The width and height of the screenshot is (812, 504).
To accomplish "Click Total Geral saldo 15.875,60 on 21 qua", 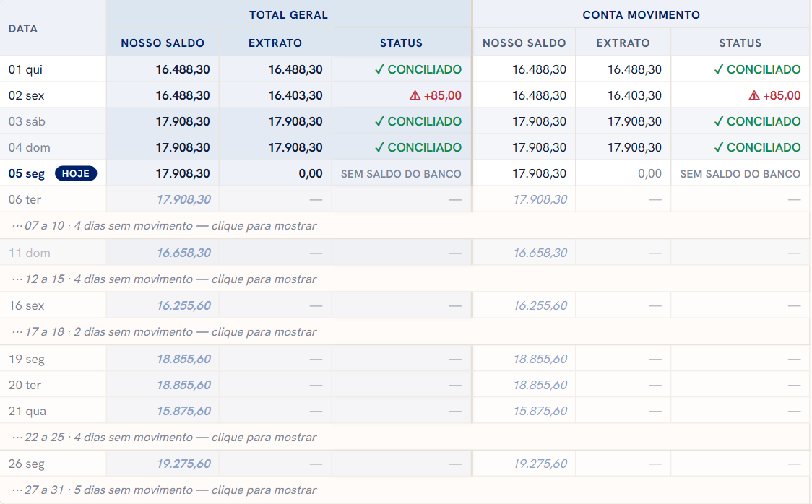I will tap(183, 412).
